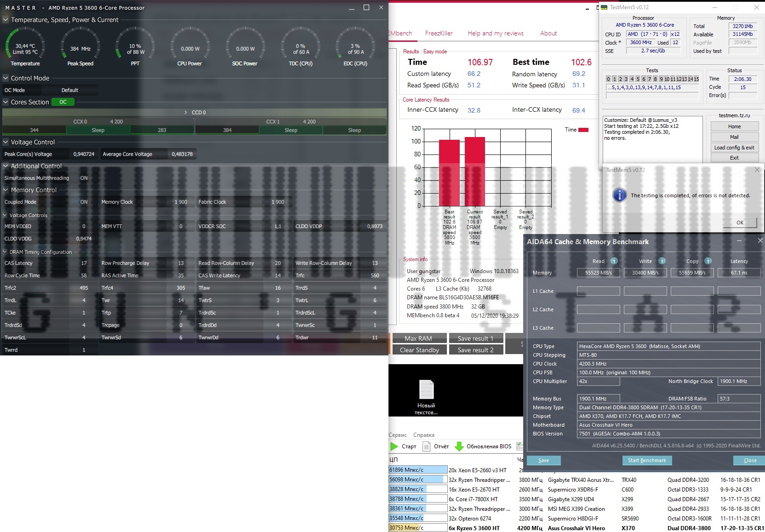Click the VDDCR SOC value 1,1
Image resolution: width=765 pixels, height=532 pixels.
(x=278, y=226)
